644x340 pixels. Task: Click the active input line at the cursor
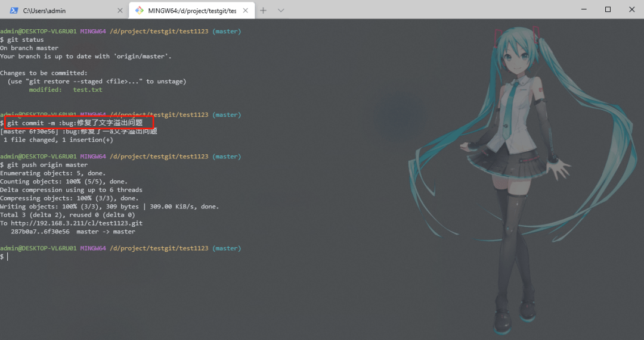point(5,257)
